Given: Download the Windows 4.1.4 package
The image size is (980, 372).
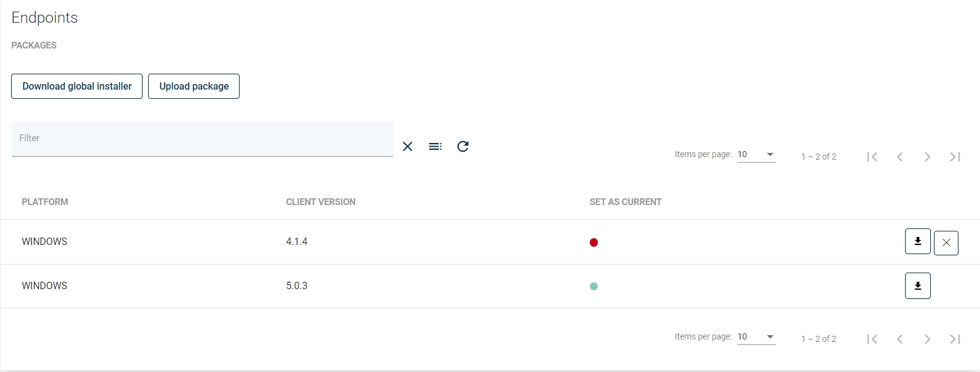Looking at the screenshot, I should pos(917,241).
